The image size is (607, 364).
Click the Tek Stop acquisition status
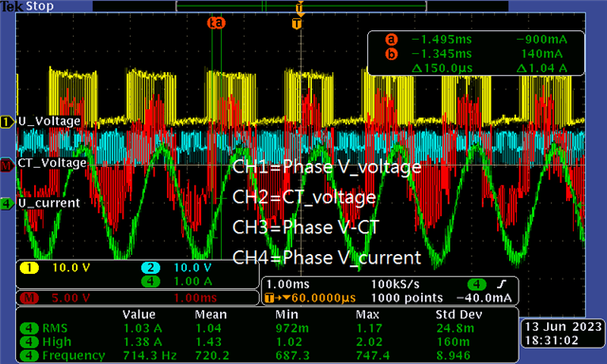28,7
